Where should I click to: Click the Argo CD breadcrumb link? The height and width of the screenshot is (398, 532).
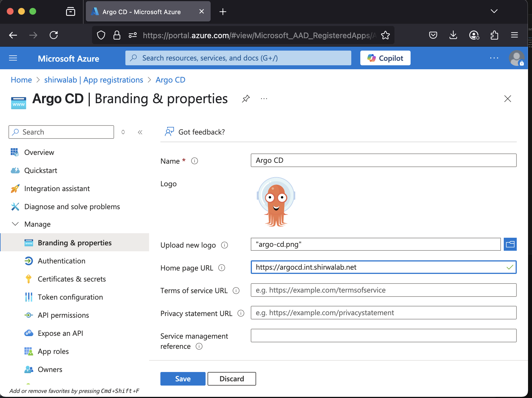170,80
